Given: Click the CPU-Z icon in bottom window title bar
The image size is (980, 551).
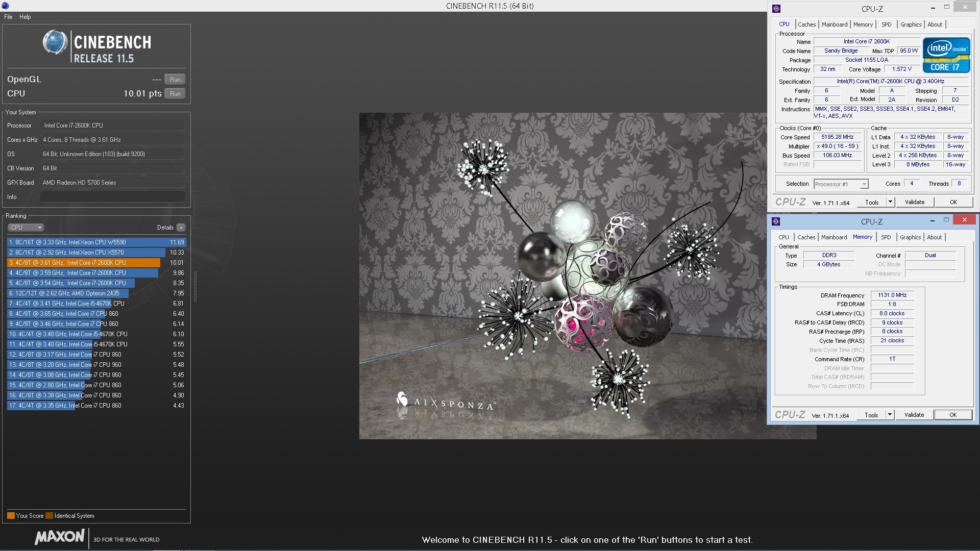Looking at the screenshot, I should (x=776, y=221).
